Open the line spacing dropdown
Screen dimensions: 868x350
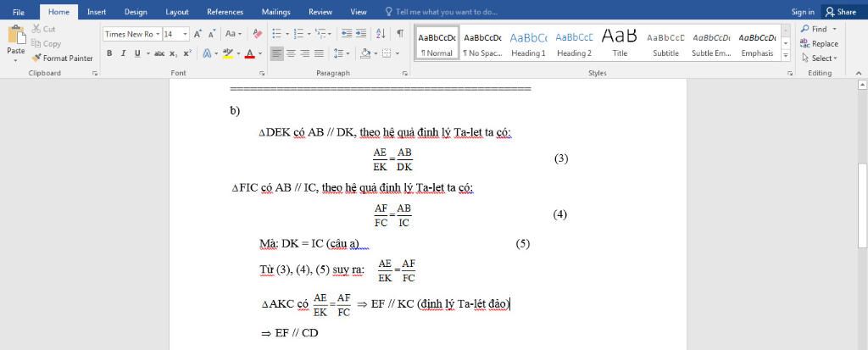tap(342, 53)
